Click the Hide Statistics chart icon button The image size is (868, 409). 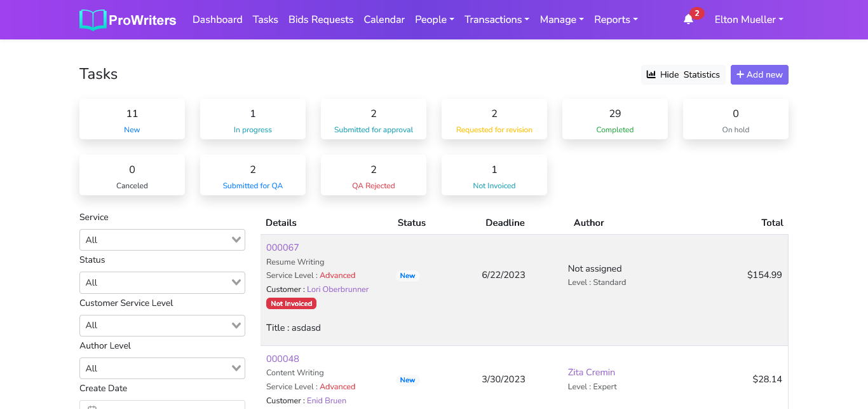[x=683, y=74]
